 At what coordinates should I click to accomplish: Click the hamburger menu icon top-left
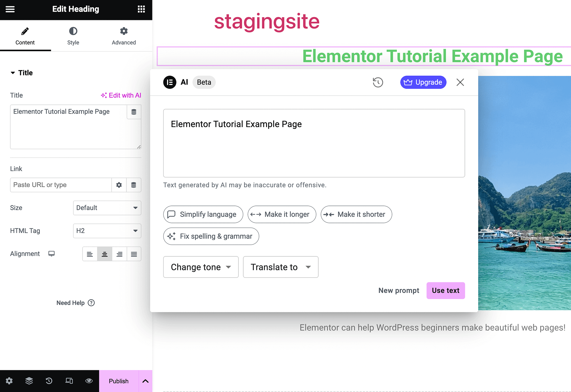point(10,8)
